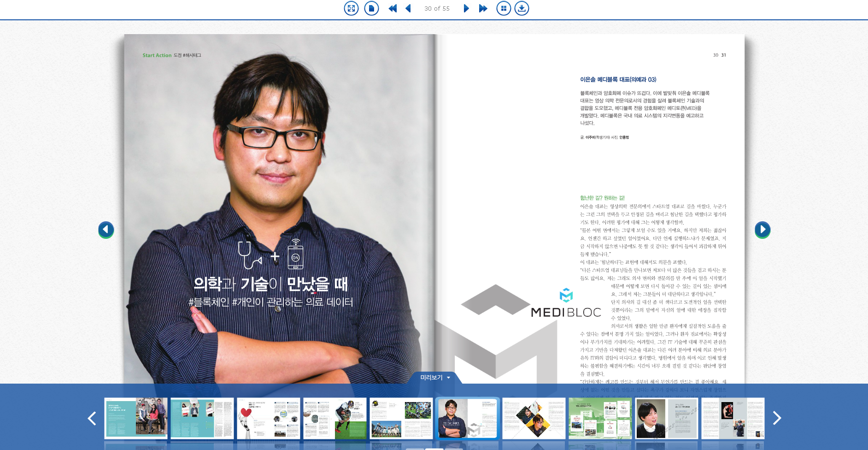The image size is (868, 450).
Task: Select the first thumbnail in the strip
Action: (x=136, y=418)
